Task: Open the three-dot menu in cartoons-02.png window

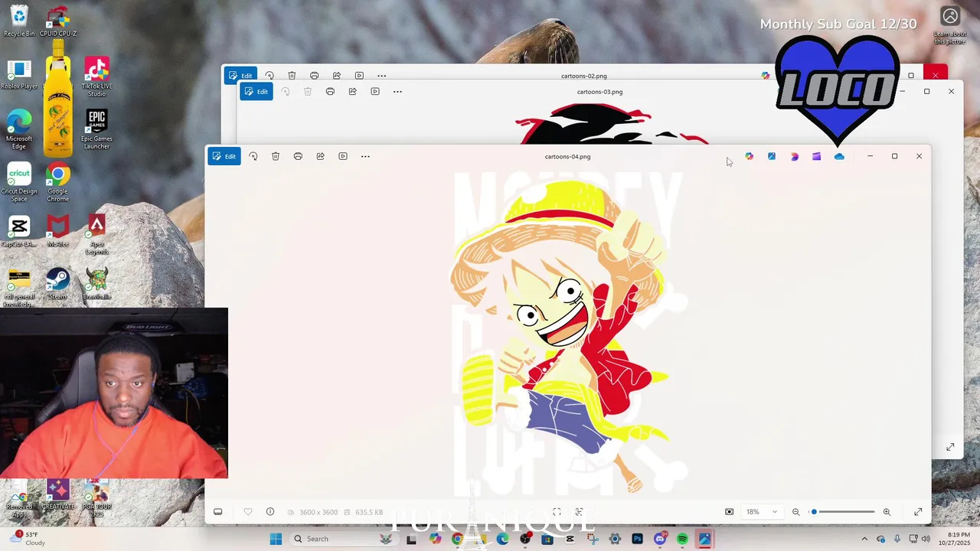Action: pos(381,76)
